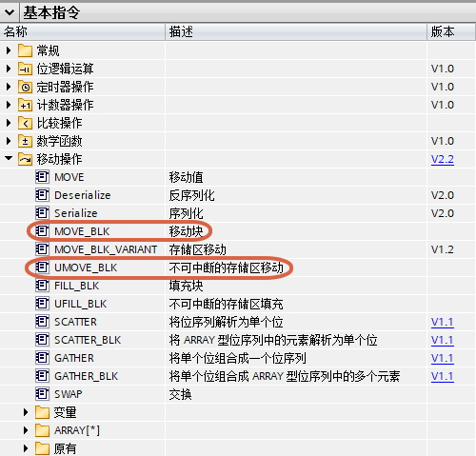Image resolution: width=476 pixels, height=456 pixels.
Task: Expand the 数学函数 folder arrow
Action: pyautogui.click(x=9, y=141)
